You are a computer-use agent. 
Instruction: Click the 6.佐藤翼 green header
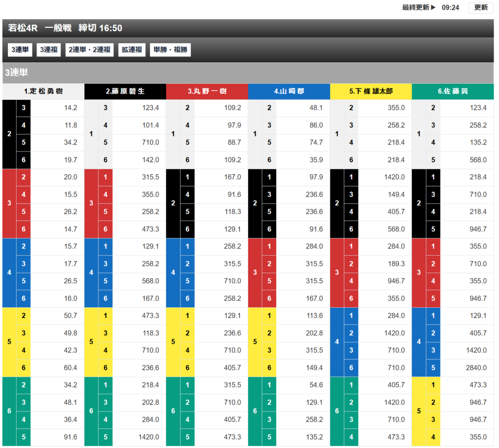(453, 92)
